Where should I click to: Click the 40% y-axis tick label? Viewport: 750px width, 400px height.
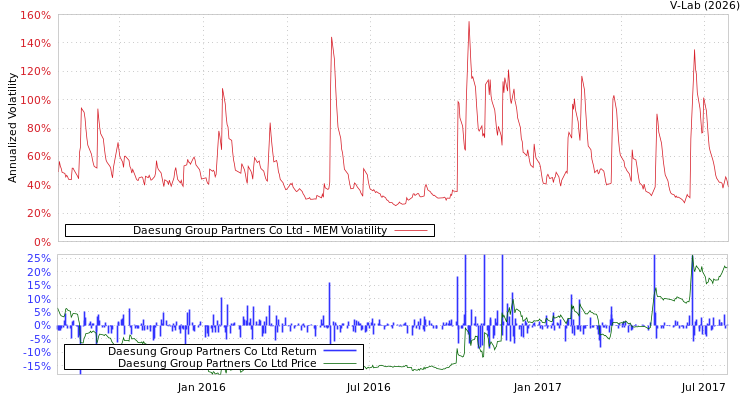click(x=38, y=185)
